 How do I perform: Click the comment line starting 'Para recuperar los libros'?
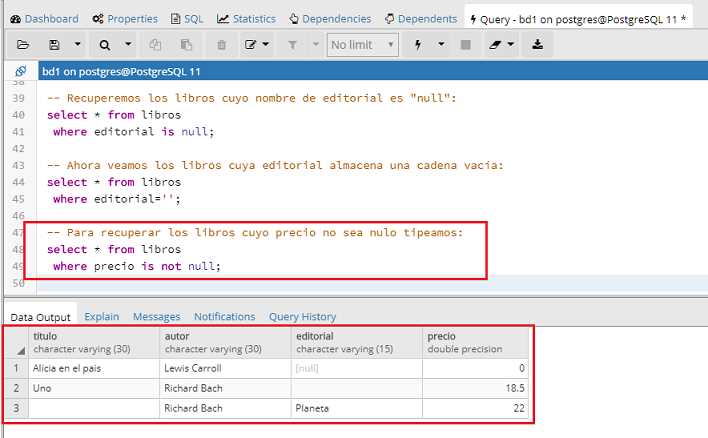(256, 233)
